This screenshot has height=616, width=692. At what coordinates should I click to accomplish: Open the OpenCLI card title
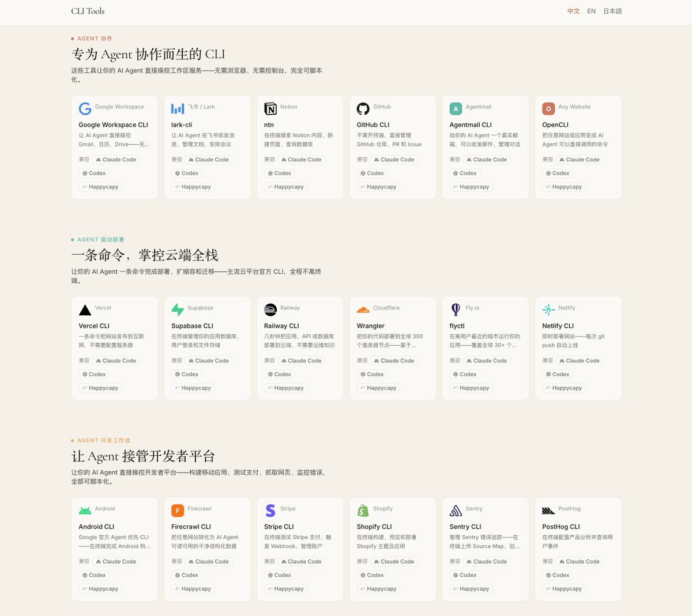click(555, 124)
